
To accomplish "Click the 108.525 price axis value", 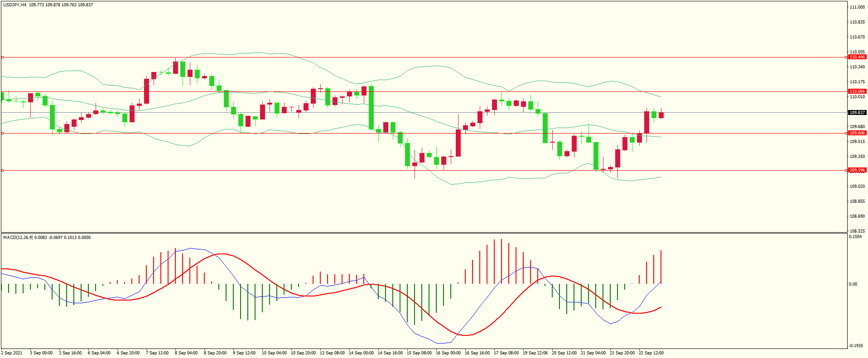I will 857,231.
